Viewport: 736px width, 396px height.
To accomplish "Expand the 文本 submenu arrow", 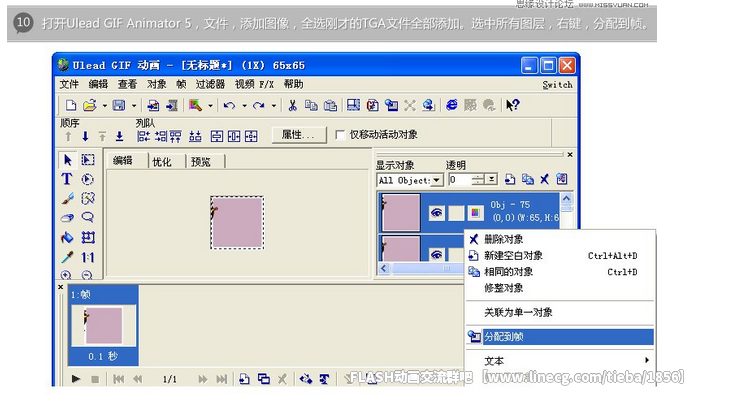I will tap(647, 360).
